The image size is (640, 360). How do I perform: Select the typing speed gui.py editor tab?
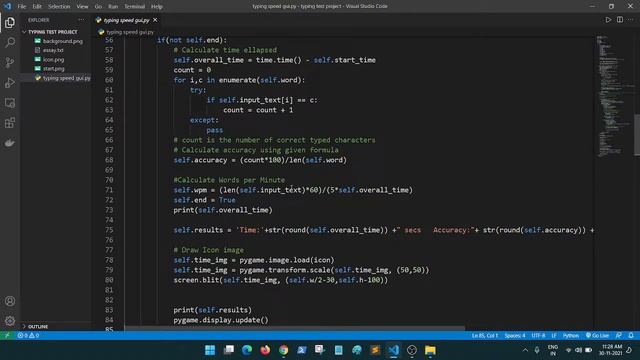[x=127, y=20]
